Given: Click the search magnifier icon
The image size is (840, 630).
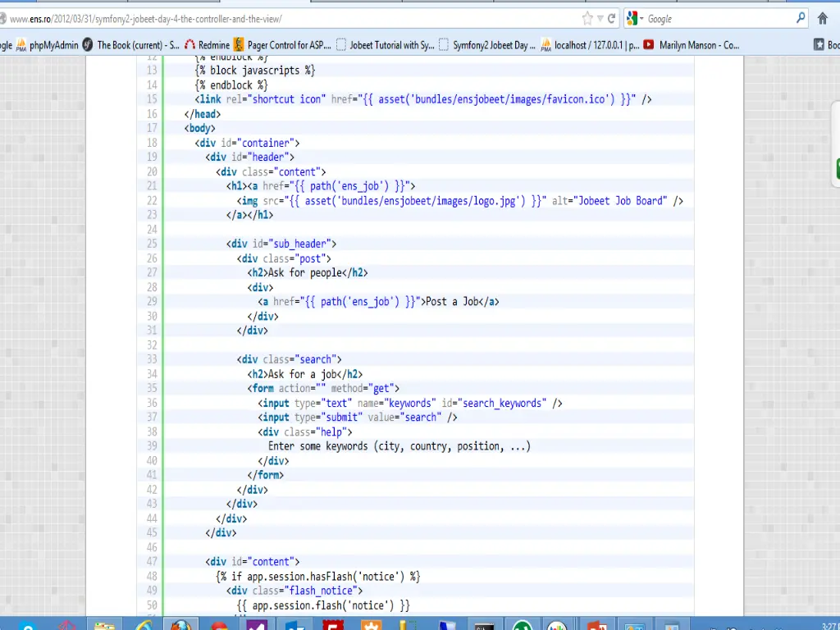Looking at the screenshot, I should (x=801, y=18).
